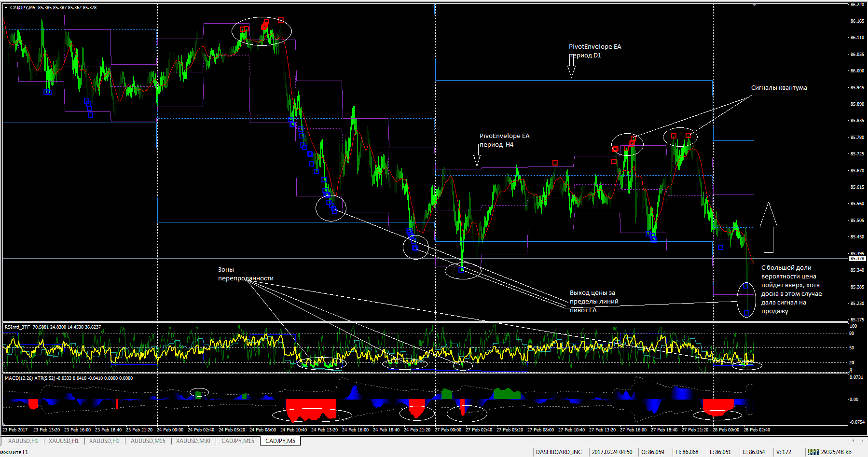
Task: Switch to the CADJPY,M15 chart tab
Action: pyautogui.click(x=238, y=441)
